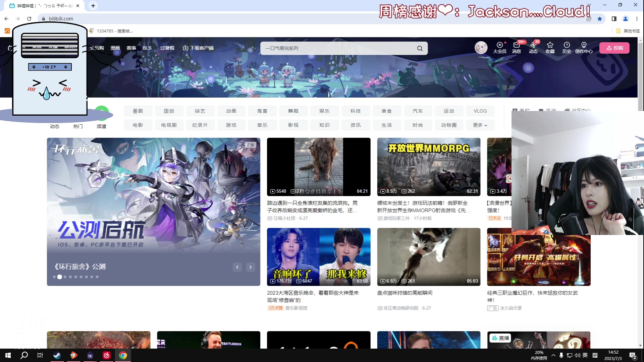Open the 游戏 category

coord(231,125)
